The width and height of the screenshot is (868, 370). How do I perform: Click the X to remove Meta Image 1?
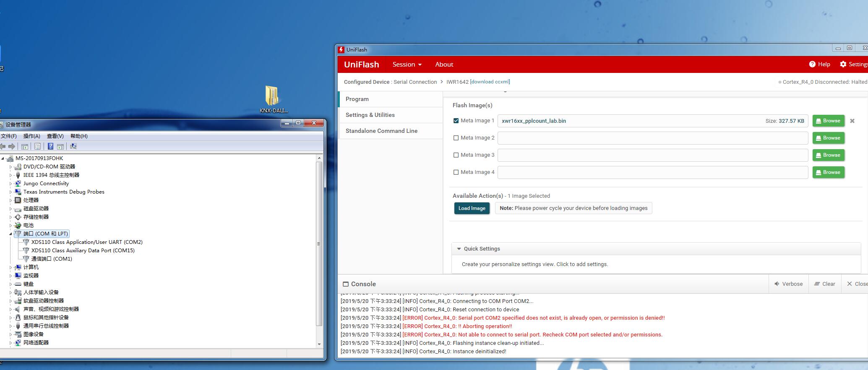pos(852,121)
